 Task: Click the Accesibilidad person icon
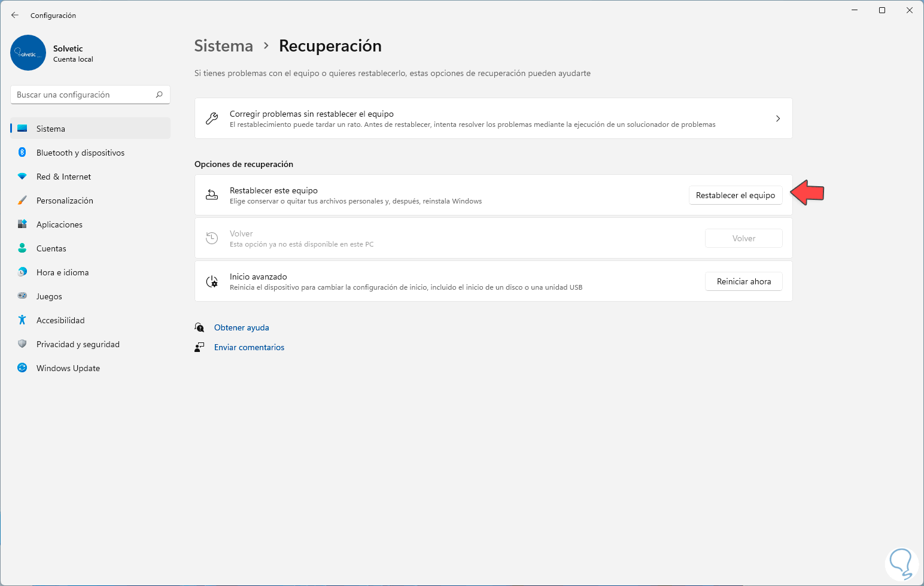(x=22, y=320)
